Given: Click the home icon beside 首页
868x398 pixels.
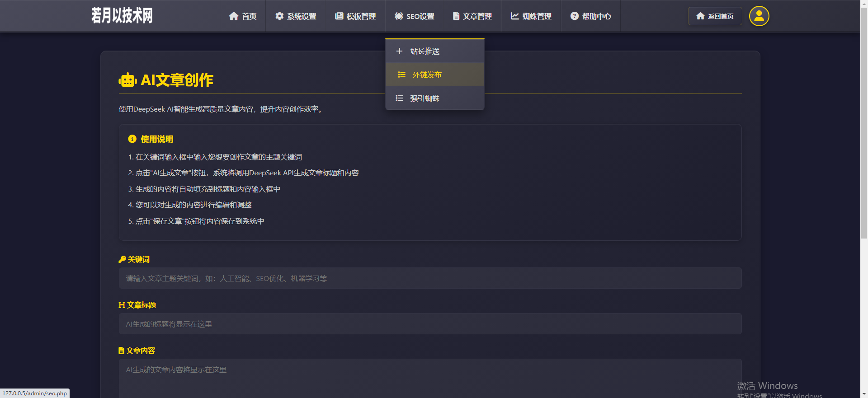Looking at the screenshot, I should click(234, 16).
